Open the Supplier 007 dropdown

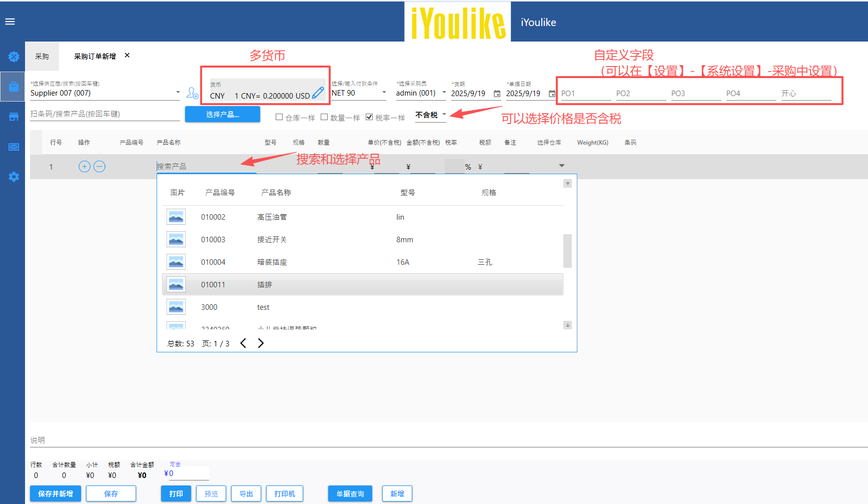click(178, 93)
